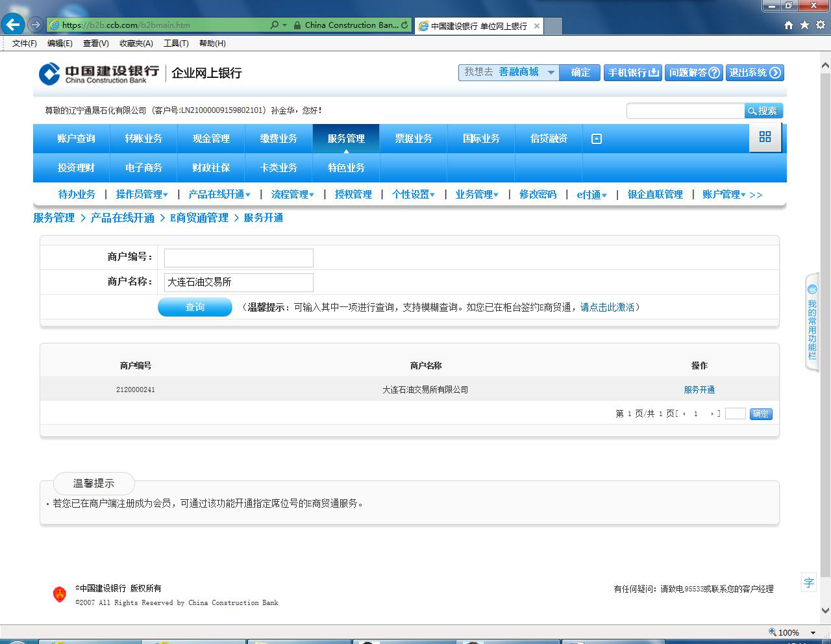Expand the 我想去 善融商城 dropdown
Screen dimensions: 831x644
pyautogui.click(x=551, y=73)
